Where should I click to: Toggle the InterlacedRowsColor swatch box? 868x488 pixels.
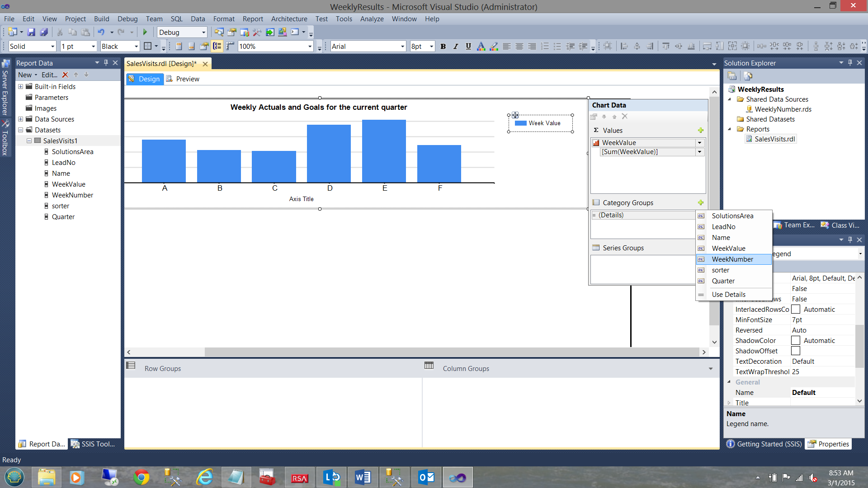796,310
